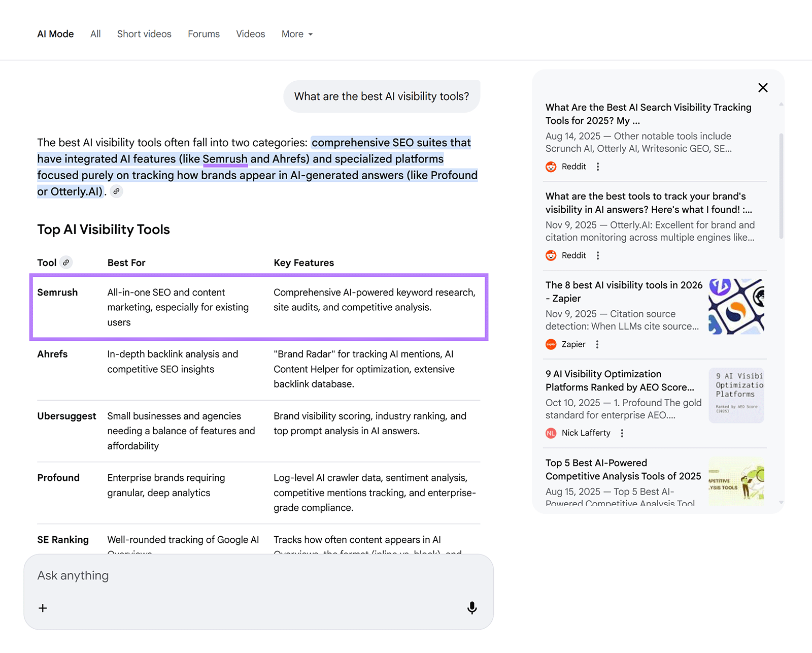This screenshot has height=653, width=812.
Task: Open the three-dot menu on the first Reddit result
Action: (598, 167)
